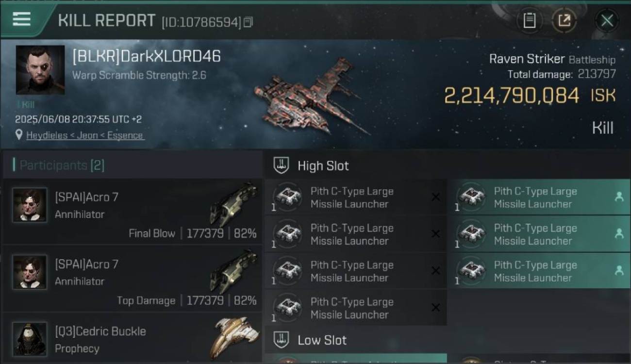631x364 pixels.
Task: Share the kill report externally
Action: point(564,20)
